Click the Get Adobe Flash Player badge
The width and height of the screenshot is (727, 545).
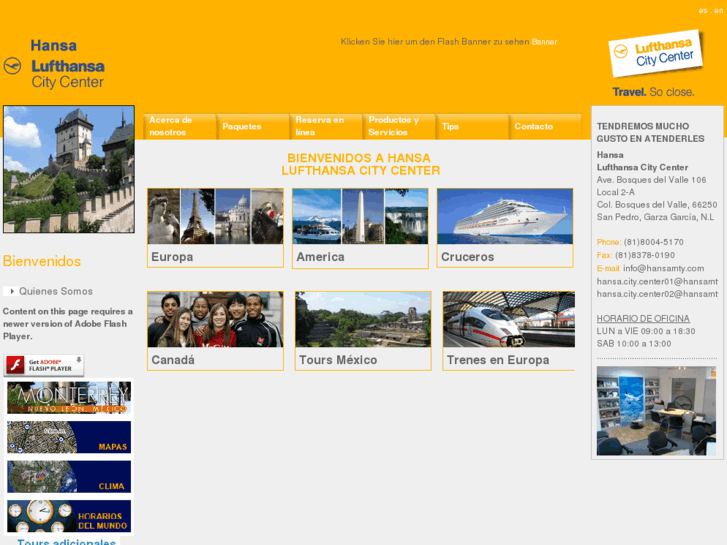pyautogui.click(x=44, y=365)
